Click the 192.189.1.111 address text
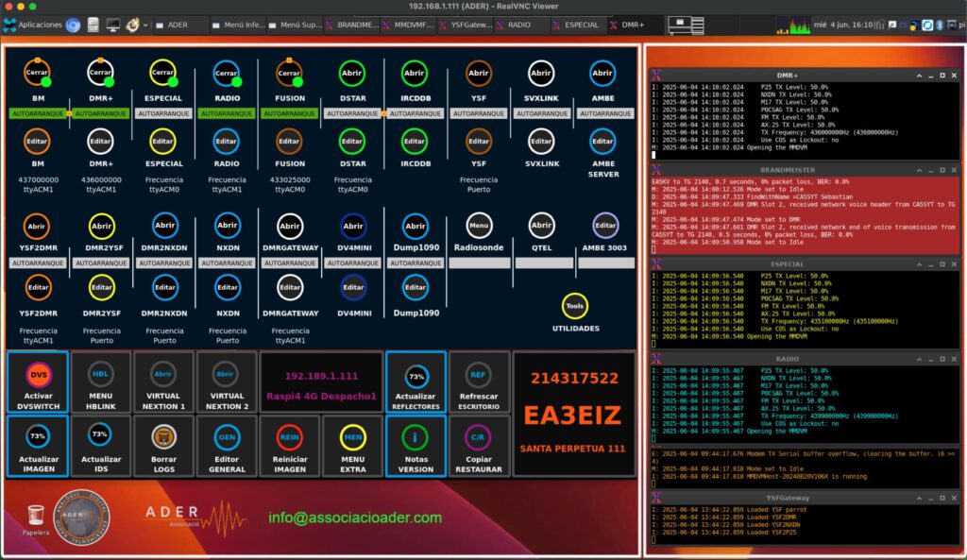Screen dimensions: 967x560 [x=321, y=376]
